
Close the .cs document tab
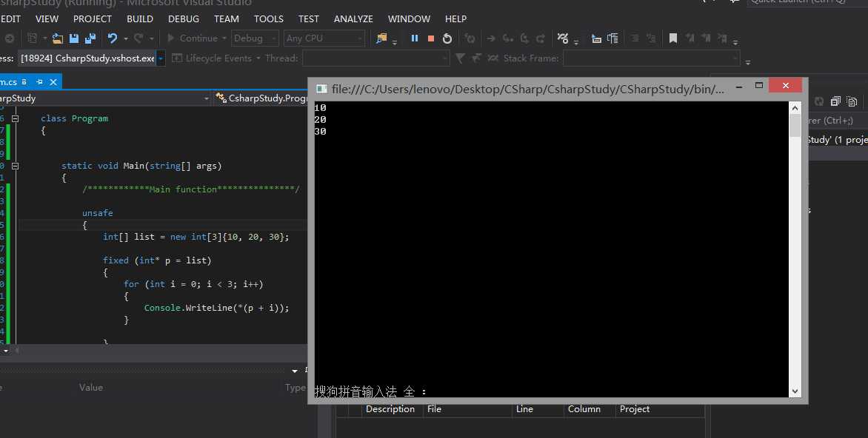(x=53, y=82)
